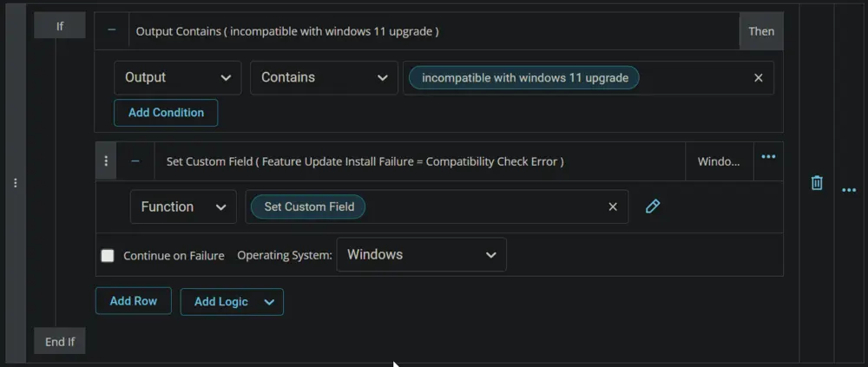868x367 pixels.
Task: Click the outer If block drag handle
Action: coord(16,183)
